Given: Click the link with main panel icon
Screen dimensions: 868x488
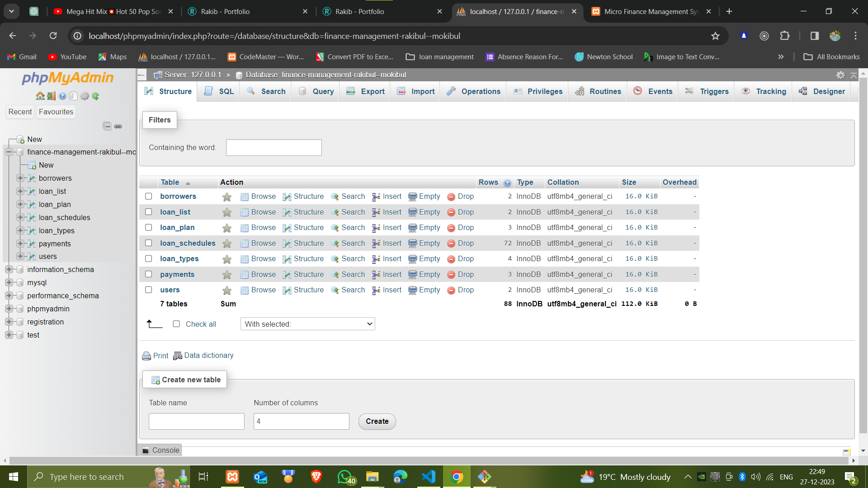Looking at the screenshot, I should click(118, 126).
